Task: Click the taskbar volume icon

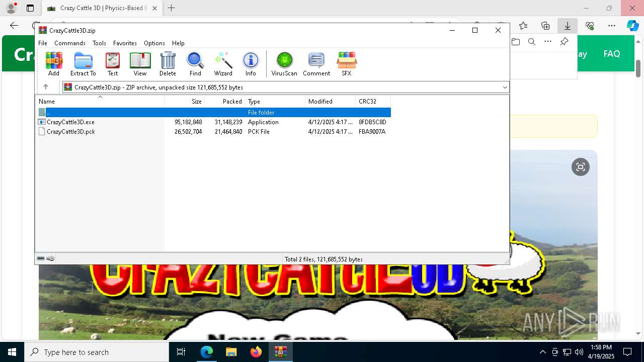Action: [579, 352]
